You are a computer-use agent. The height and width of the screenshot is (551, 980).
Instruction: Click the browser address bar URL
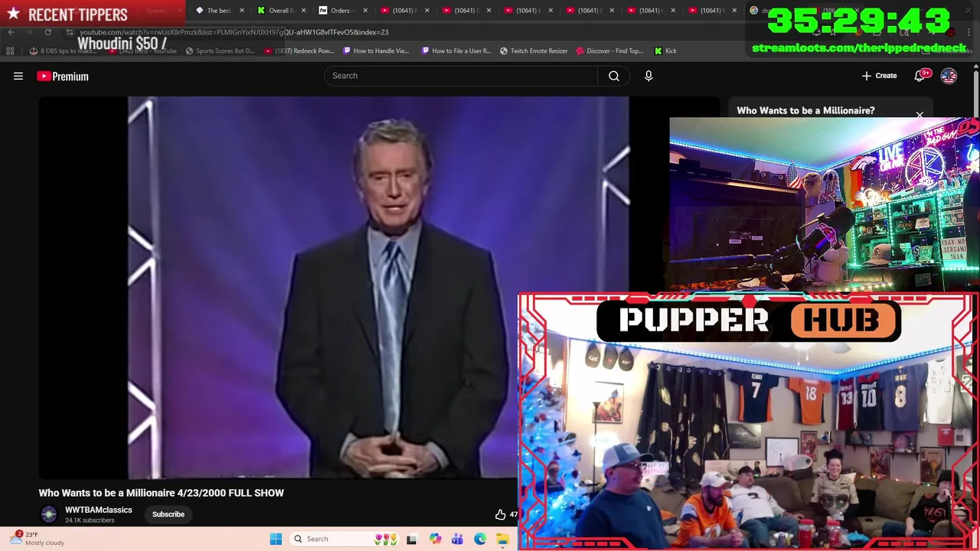(x=234, y=32)
